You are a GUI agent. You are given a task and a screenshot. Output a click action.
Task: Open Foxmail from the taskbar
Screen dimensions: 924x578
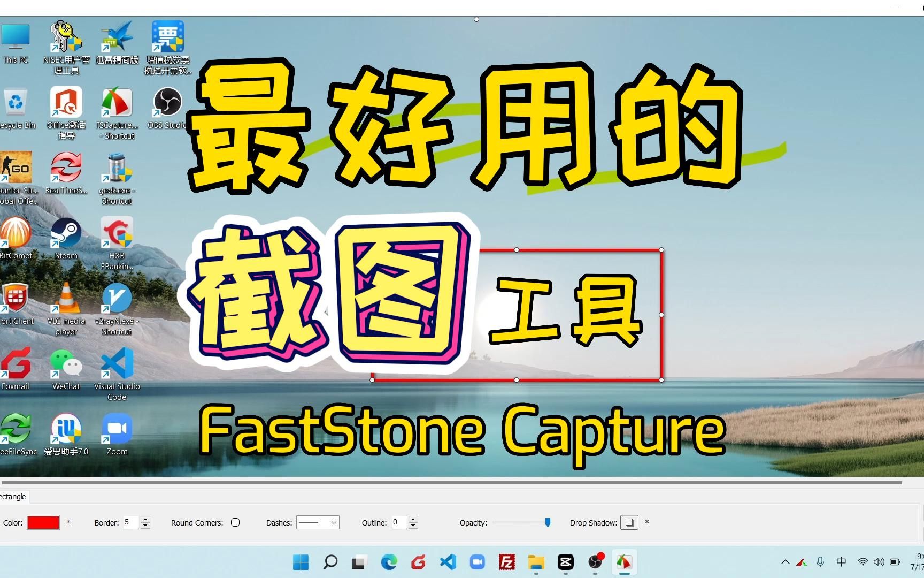tap(418, 562)
